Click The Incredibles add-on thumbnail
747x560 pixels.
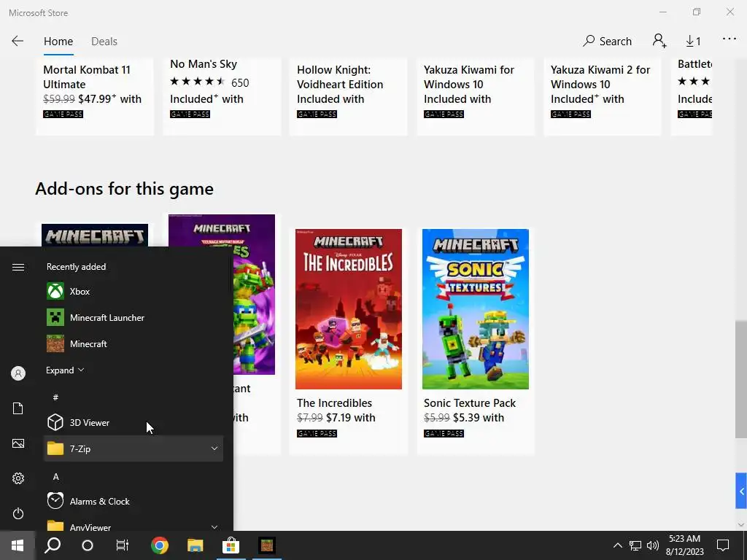coord(348,309)
